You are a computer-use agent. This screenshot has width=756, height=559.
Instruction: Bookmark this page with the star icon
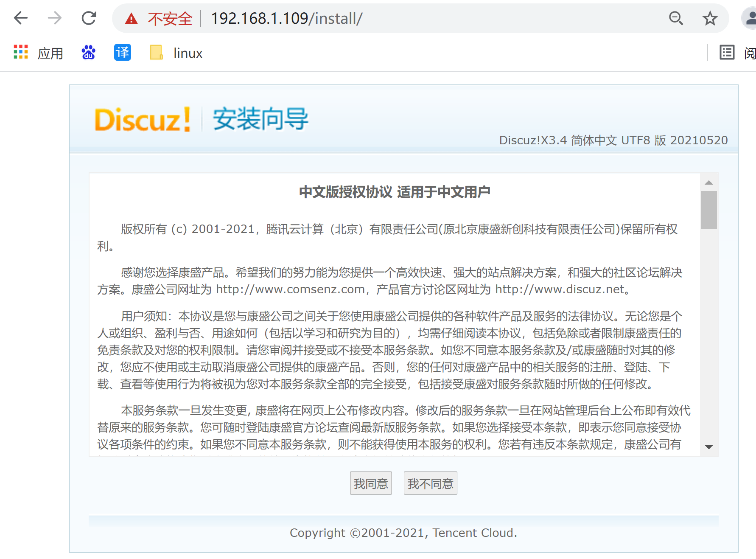click(710, 18)
